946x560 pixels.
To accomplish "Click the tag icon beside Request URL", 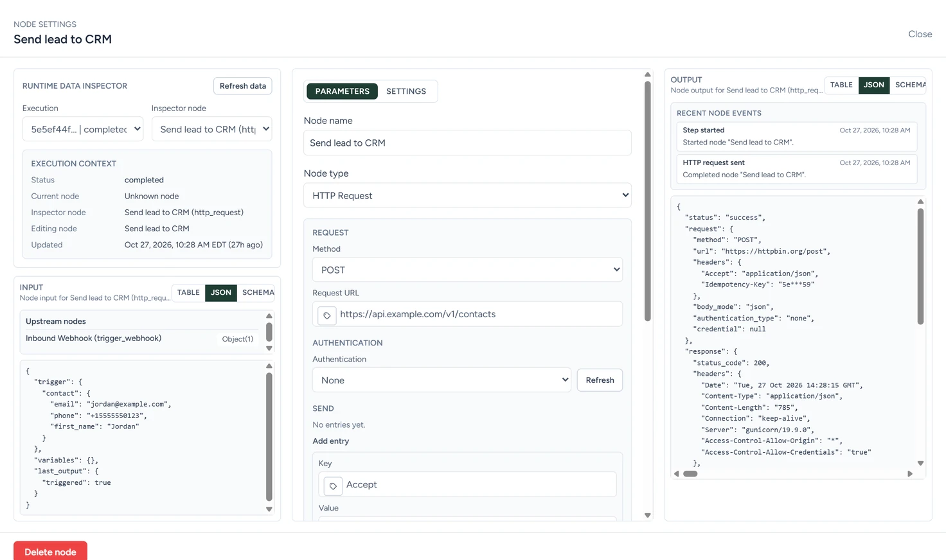I will pyautogui.click(x=327, y=315).
